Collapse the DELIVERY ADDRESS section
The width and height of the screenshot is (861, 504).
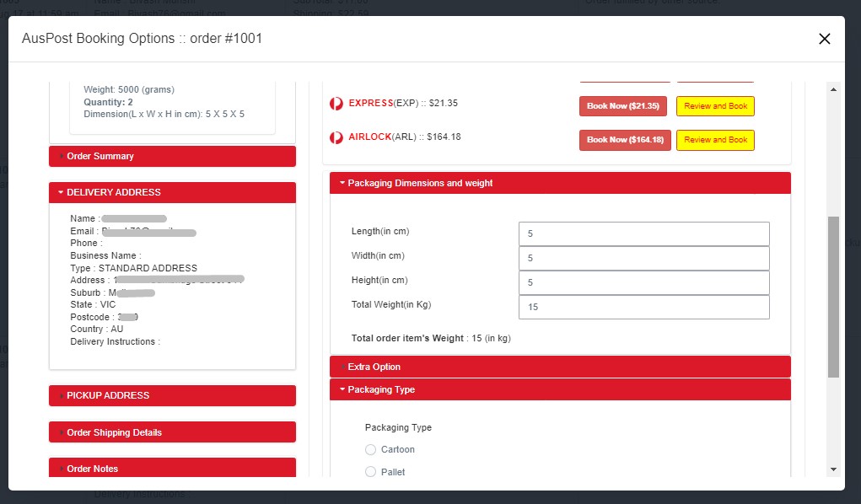click(172, 192)
